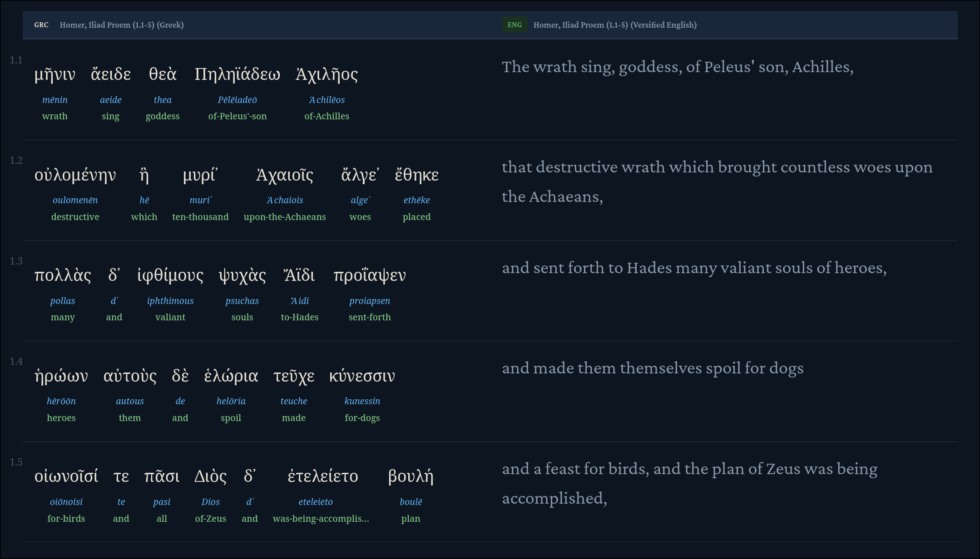Click the Greek word προΐαψεν
Image resolution: width=980 pixels, height=559 pixels.
point(370,275)
